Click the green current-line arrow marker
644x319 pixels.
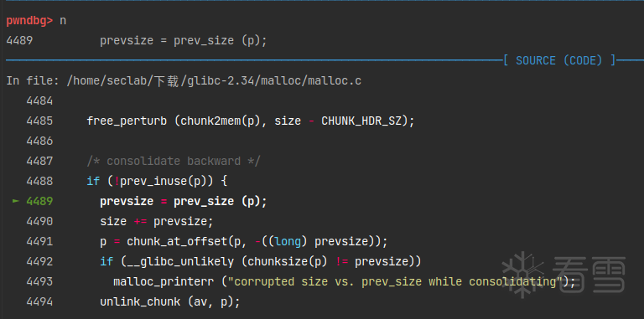click(16, 201)
